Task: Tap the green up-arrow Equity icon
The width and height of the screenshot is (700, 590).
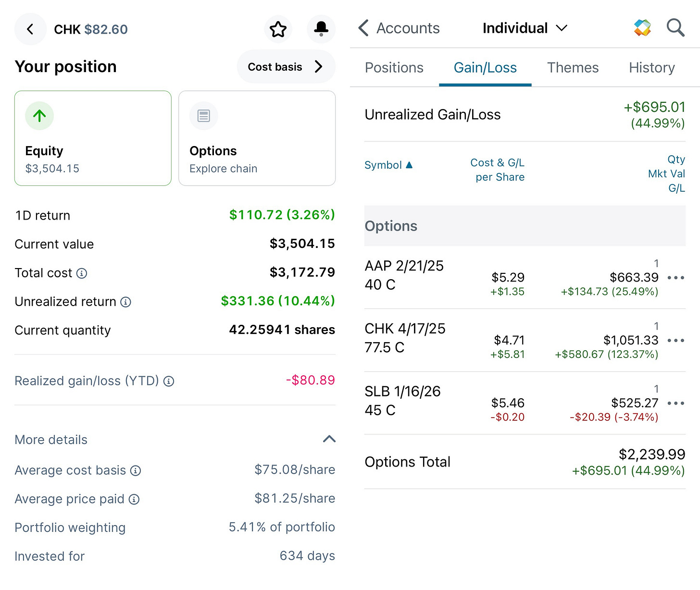Action: point(39,116)
